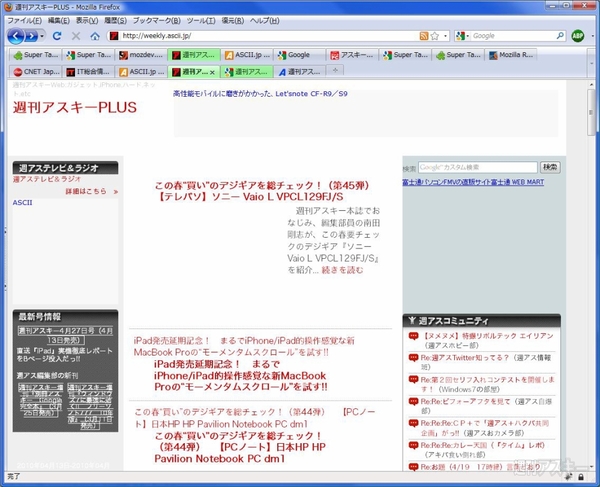Click the 週アステレビ&ラジオ panel header
Image resolution: width=600 pixels, height=487 pixels.
point(65,168)
